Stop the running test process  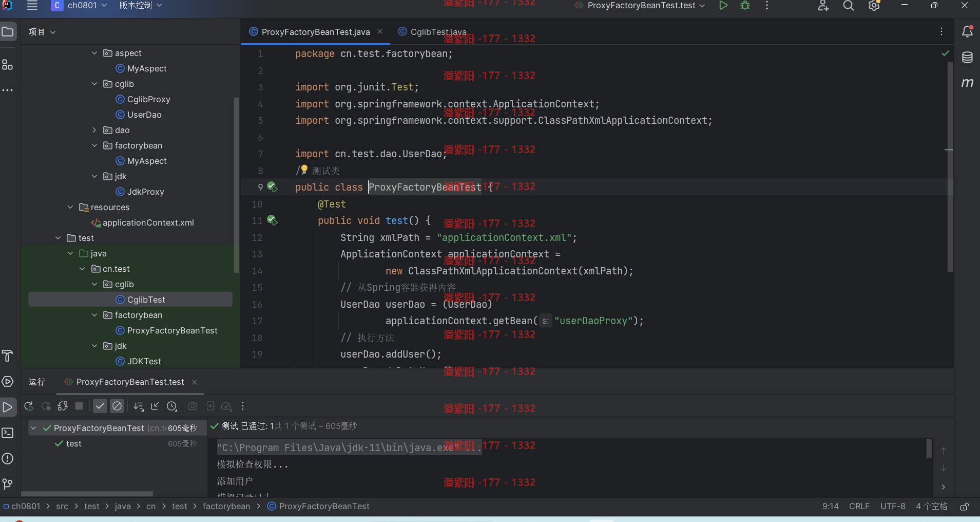(x=79, y=406)
